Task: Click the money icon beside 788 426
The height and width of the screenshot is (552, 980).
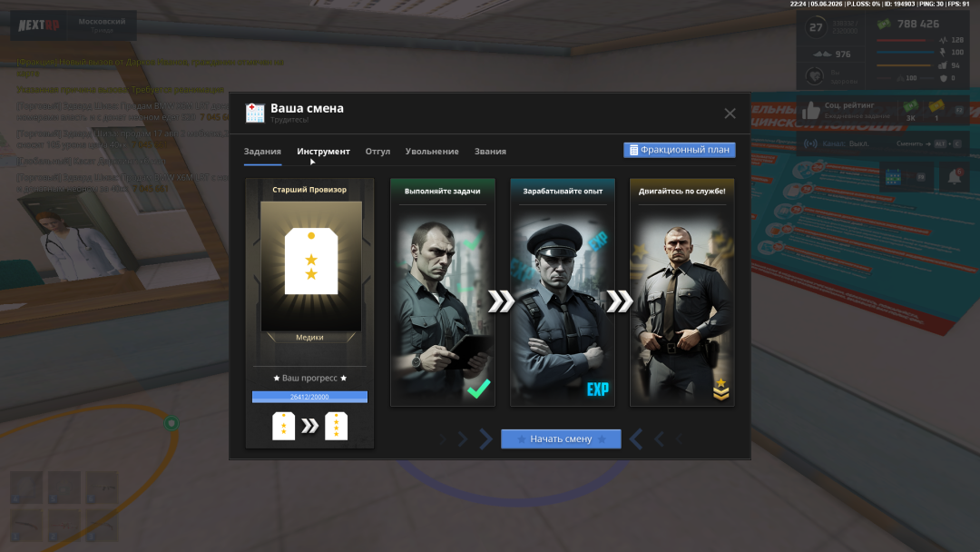Action: pyautogui.click(x=884, y=24)
